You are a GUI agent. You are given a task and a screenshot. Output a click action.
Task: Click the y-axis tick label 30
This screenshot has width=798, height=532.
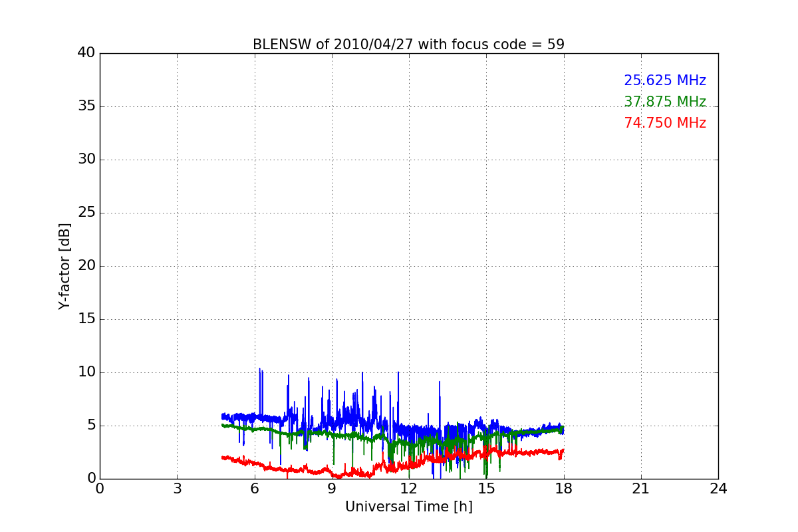click(86, 160)
